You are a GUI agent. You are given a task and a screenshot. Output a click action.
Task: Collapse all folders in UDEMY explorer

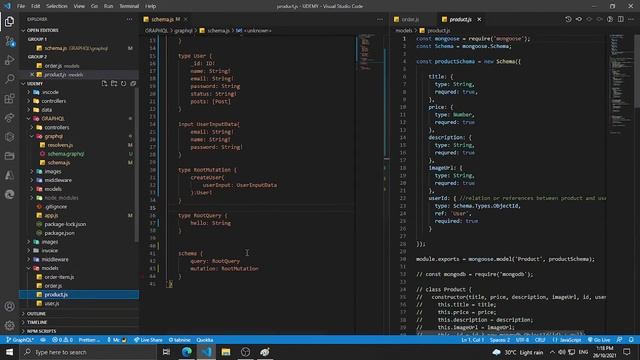pyautogui.click(x=133, y=84)
